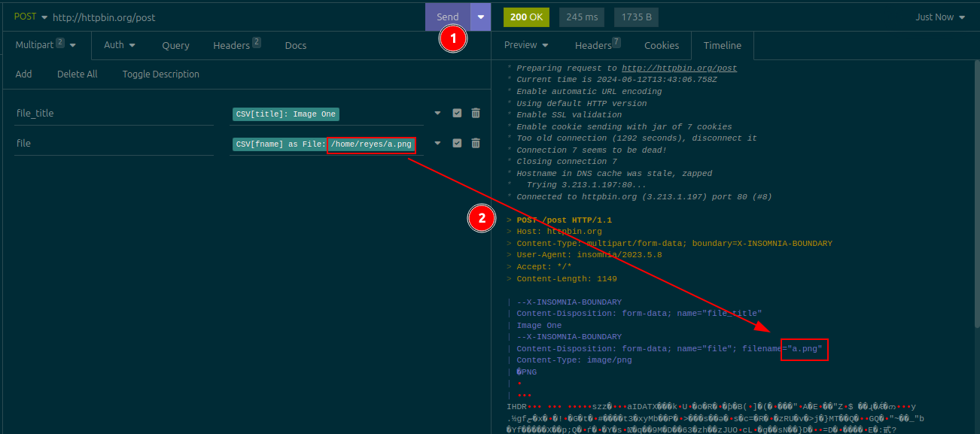Click the Host: httpbin.org line
Viewport: 980px width, 434px height.
[559, 232]
